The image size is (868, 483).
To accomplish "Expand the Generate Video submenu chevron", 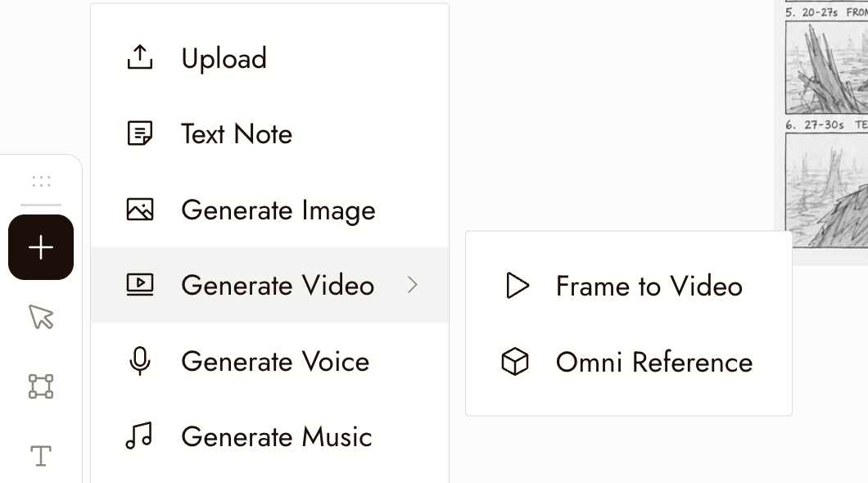I will click(412, 285).
